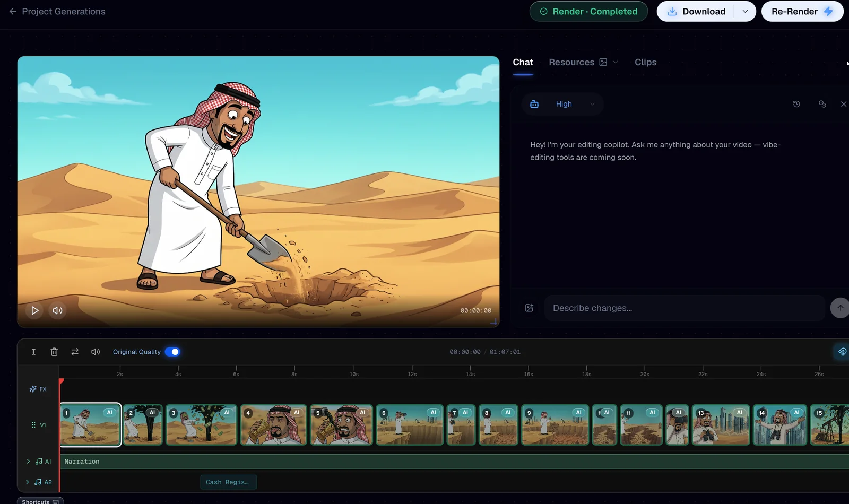Expand the Resources dropdown chevron
The width and height of the screenshot is (849, 504).
click(616, 63)
